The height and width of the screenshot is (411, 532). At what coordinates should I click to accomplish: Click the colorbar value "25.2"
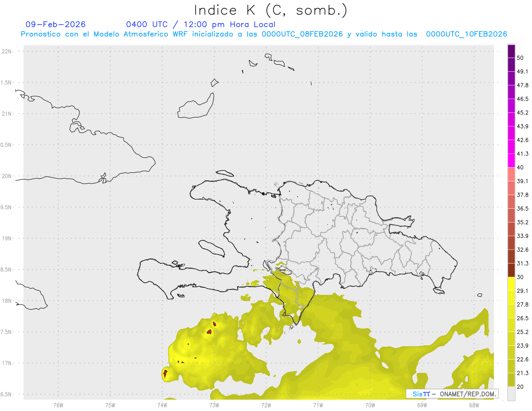(x=522, y=332)
